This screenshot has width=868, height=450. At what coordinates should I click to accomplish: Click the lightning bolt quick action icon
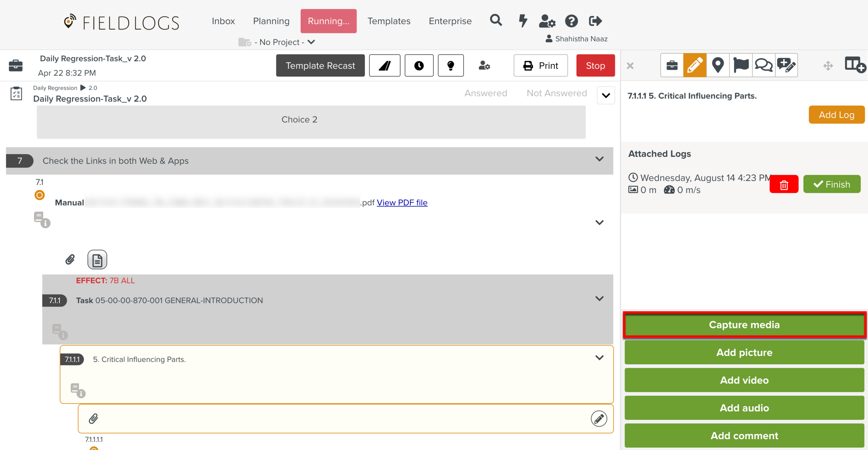point(523,21)
